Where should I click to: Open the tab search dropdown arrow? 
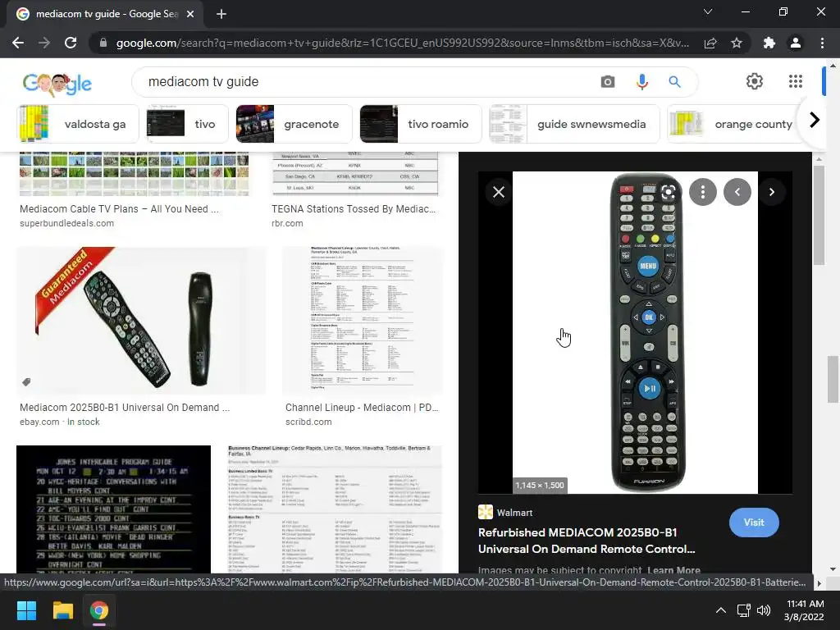(x=708, y=11)
